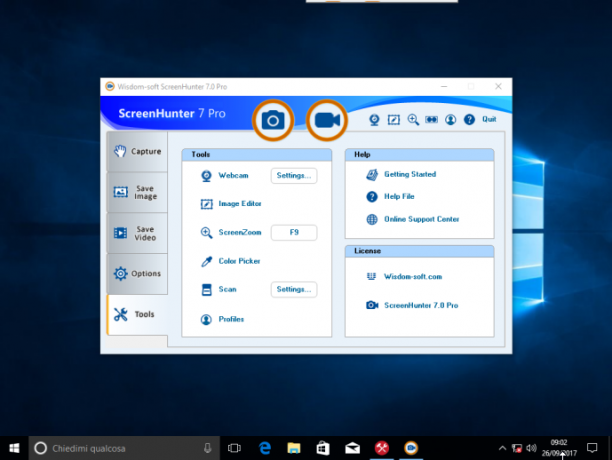Screen dimensions: 612x460
Task: Open Scan Settings button
Action: coord(294,289)
